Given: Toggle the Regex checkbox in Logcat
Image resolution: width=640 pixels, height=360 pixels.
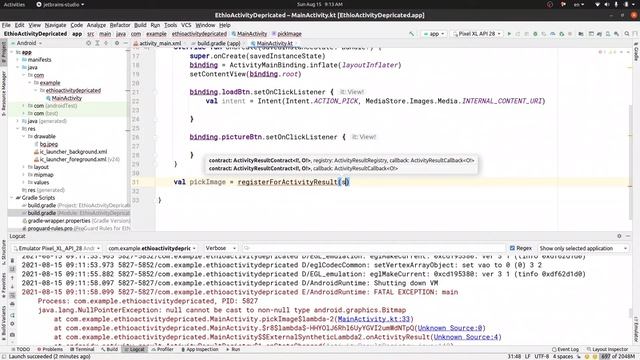Looking at the screenshot, I should pyautogui.click(x=512, y=248).
